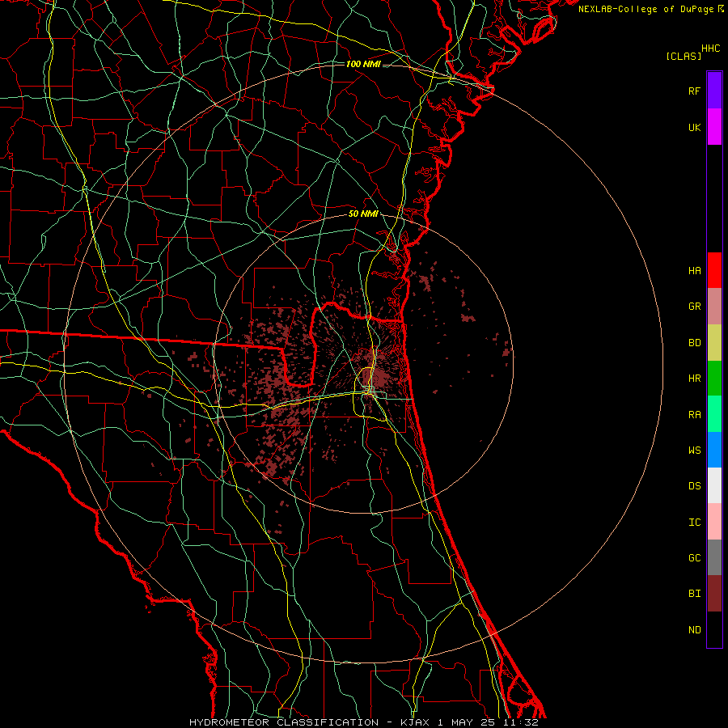
Task: Click the WS blue legend swatch
Action: pyautogui.click(x=714, y=450)
